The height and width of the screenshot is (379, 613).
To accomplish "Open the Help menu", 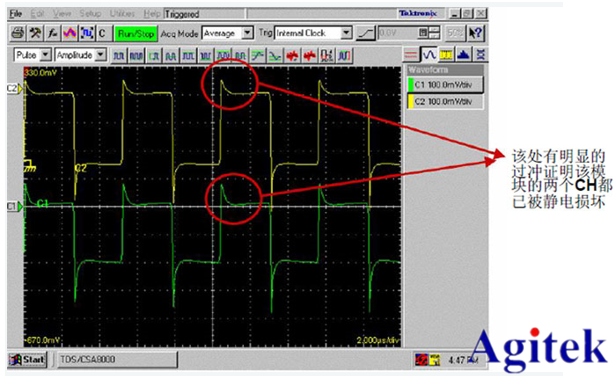I will [151, 14].
